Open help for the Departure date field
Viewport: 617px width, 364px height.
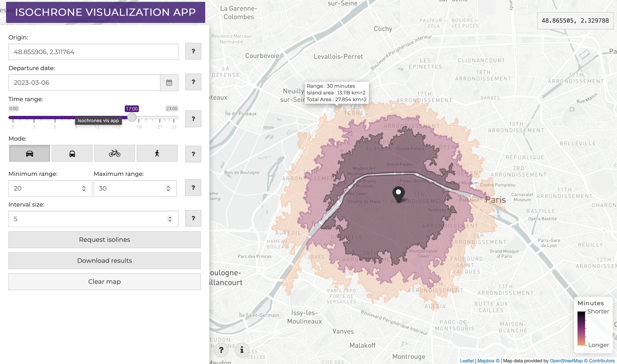click(x=193, y=82)
